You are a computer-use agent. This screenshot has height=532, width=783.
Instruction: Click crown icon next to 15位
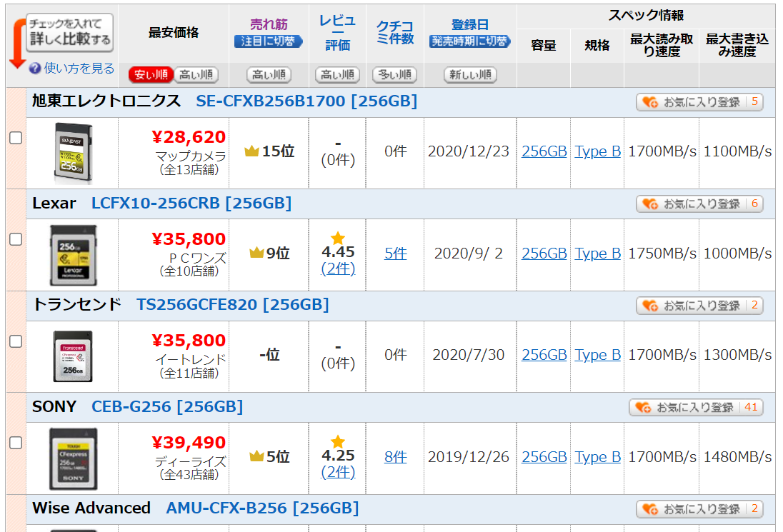[x=251, y=151]
